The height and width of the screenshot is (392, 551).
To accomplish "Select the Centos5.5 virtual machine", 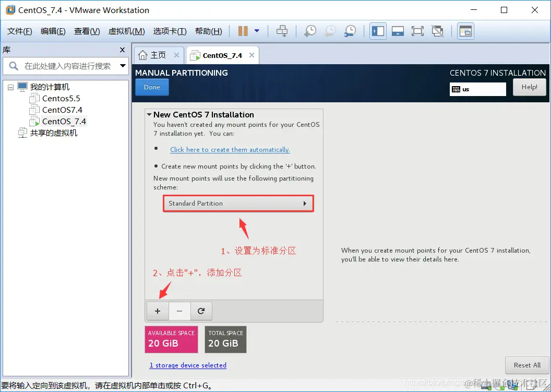I will (61, 99).
